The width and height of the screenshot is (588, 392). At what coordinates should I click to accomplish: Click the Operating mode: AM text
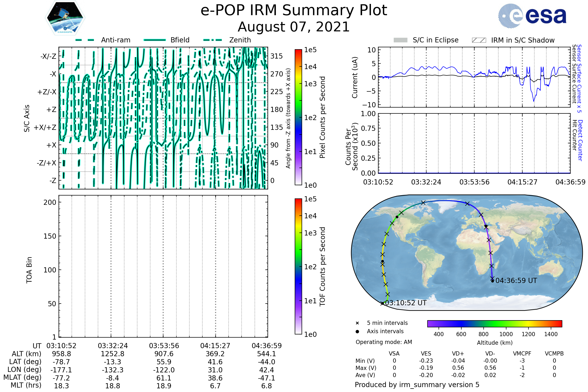[x=384, y=342]
